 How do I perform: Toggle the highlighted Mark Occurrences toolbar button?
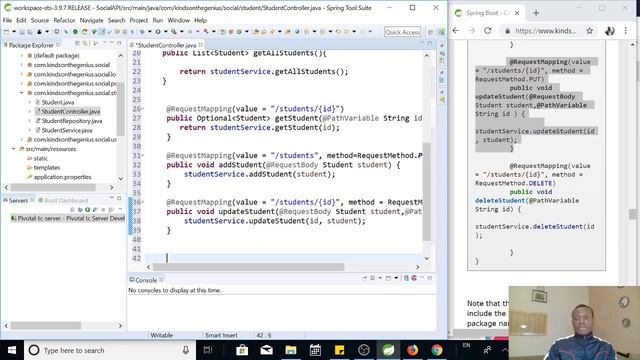click(x=102, y=32)
